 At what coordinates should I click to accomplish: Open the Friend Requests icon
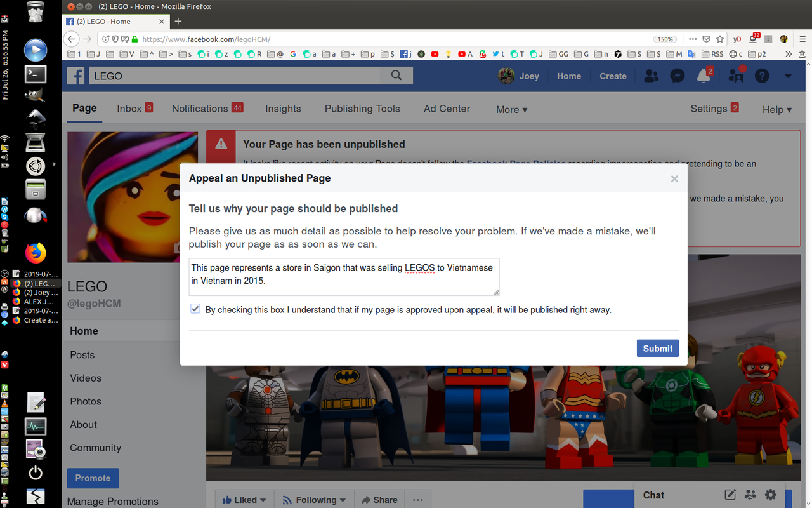pyautogui.click(x=651, y=76)
